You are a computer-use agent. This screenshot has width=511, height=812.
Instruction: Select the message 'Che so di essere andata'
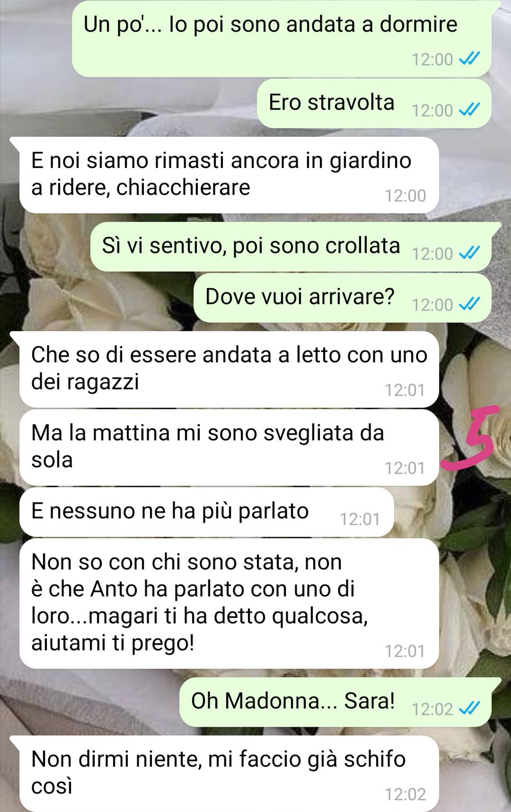coord(229,369)
